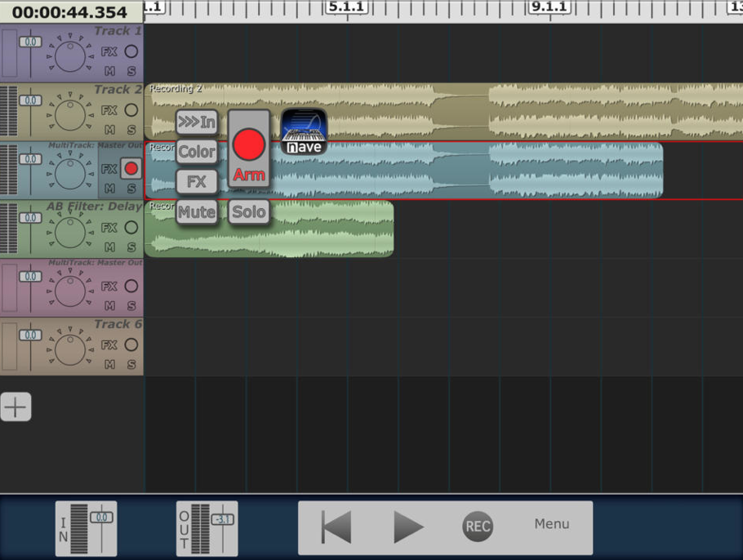This screenshot has width=743, height=560.
Task: Click AB Filter: Delay pan knob
Action: [70, 233]
